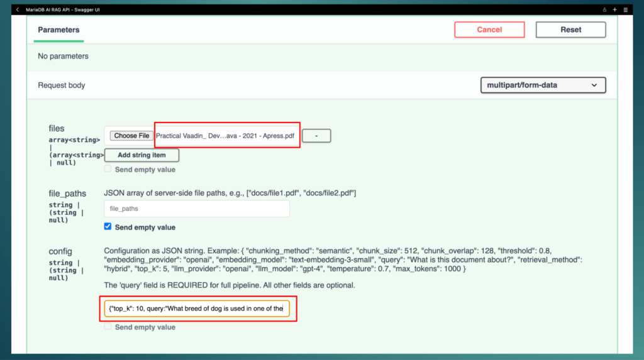
Task: Toggle Send empty value under files
Action: click(108, 169)
